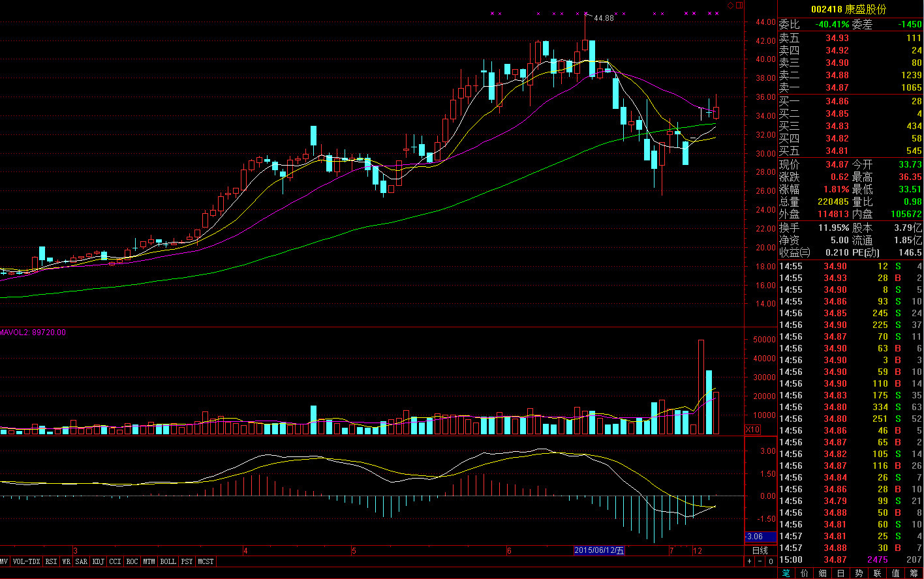Switch to the 价 price tab
The width and height of the screenshot is (924, 579).
click(805, 573)
